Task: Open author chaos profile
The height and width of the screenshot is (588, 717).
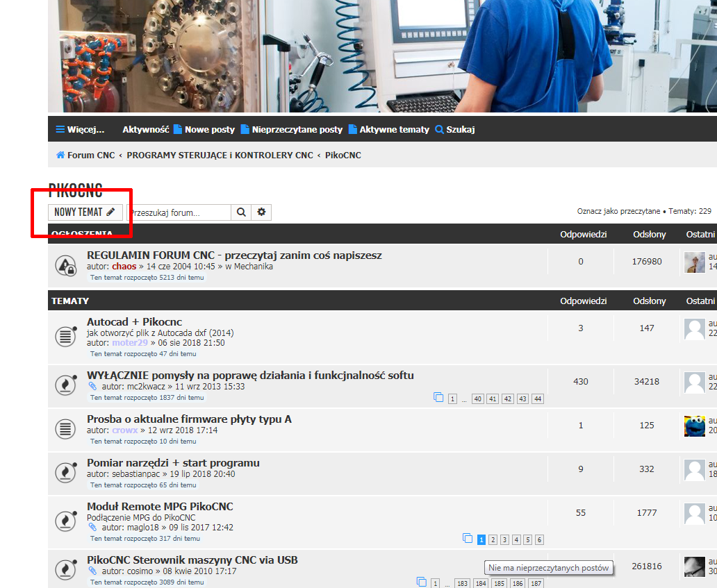Action: (124, 267)
